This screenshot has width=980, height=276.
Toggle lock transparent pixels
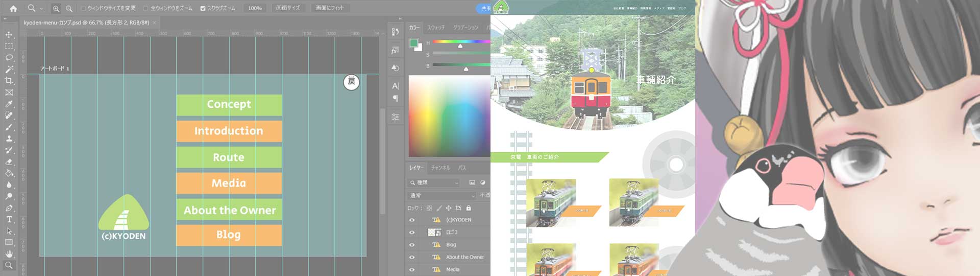[429, 208]
